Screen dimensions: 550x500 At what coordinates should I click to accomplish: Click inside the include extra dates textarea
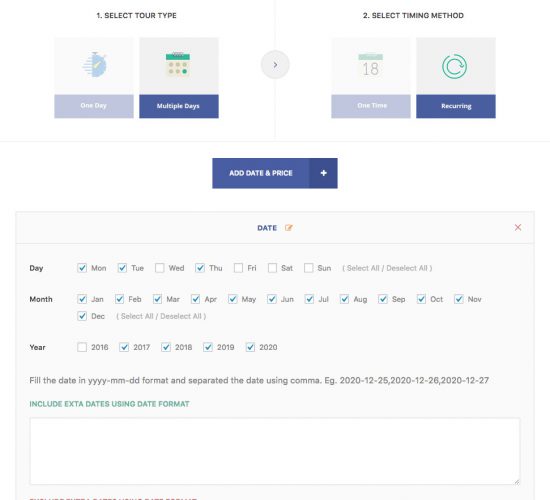(x=275, y=451)
